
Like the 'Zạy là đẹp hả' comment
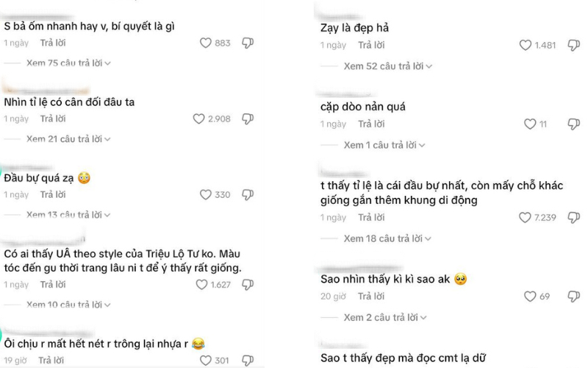point(526,45)
